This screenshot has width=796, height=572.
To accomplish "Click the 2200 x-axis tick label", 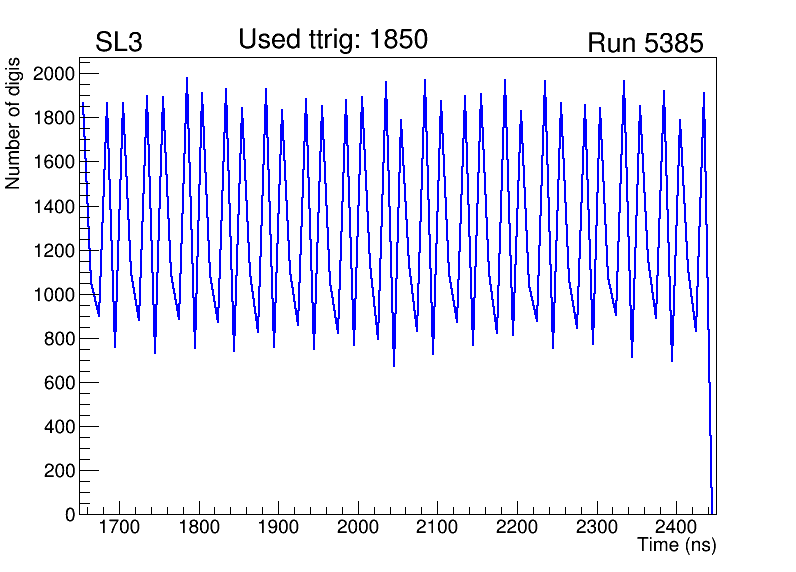I will pyautogui.click(x=517, y=527).
